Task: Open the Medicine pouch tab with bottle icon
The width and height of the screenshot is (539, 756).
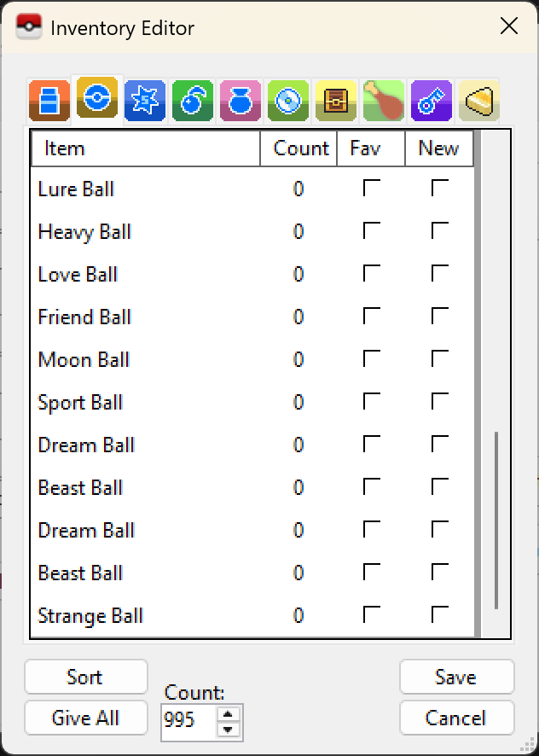Action: 49,100
